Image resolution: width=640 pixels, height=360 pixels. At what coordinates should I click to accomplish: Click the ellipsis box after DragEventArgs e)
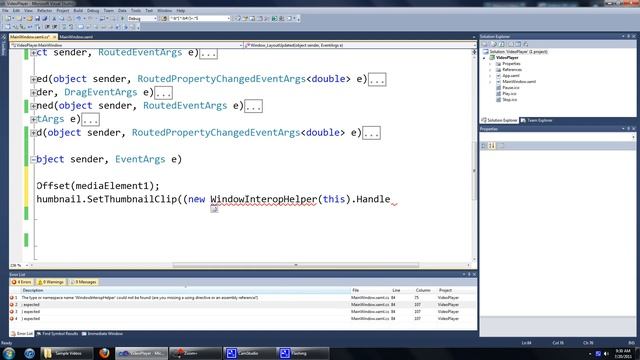[x=163, y=93]
